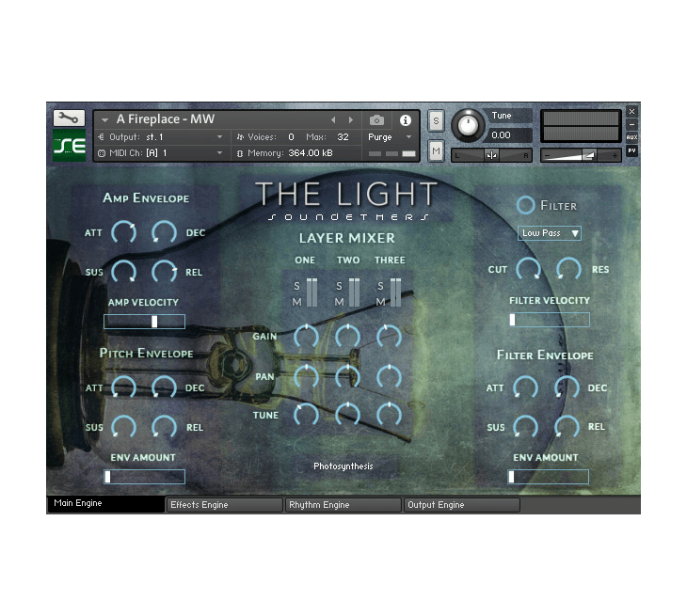
Task: Switch to the Output Engine tab
Action: click(461, 505)
